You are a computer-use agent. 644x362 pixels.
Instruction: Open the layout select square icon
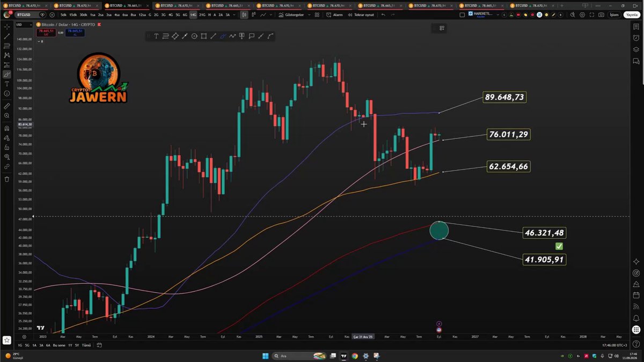pos(463,15)
